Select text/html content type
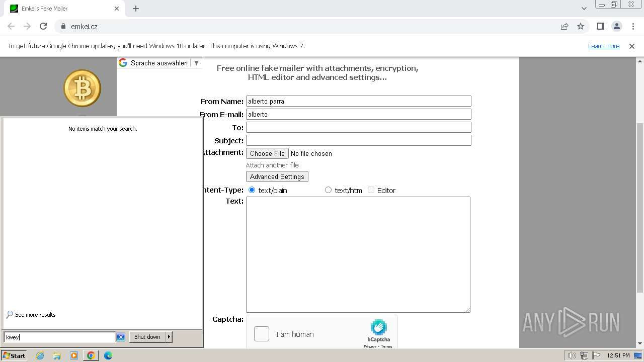Image resolution: width=644 pixels, height=362 pixels. pyautogui.click(x=328, y=190)
